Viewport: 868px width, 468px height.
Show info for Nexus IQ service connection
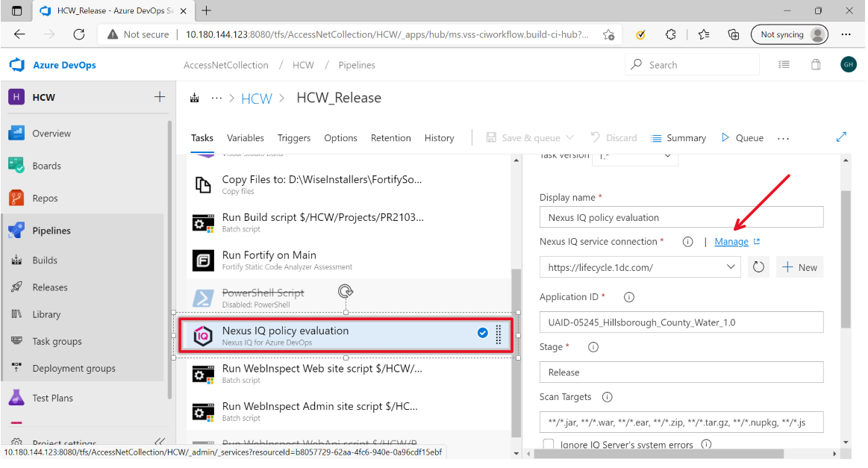(687, 242)
